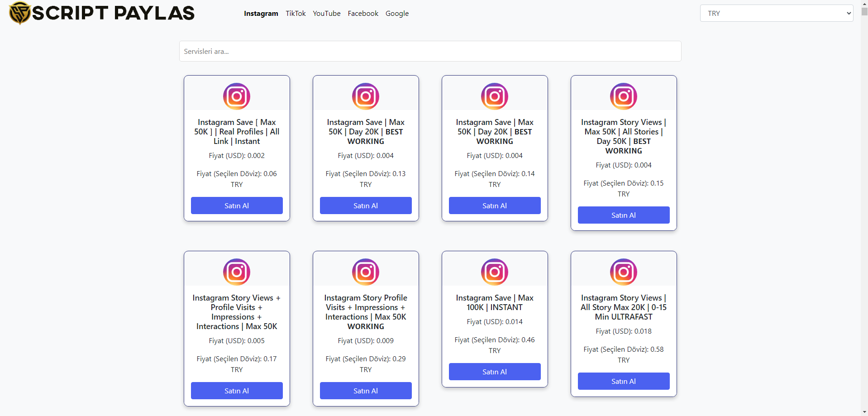Open the TikTok nav item
Viewport: 868px width, 416px height.
(x=296, y=14)
